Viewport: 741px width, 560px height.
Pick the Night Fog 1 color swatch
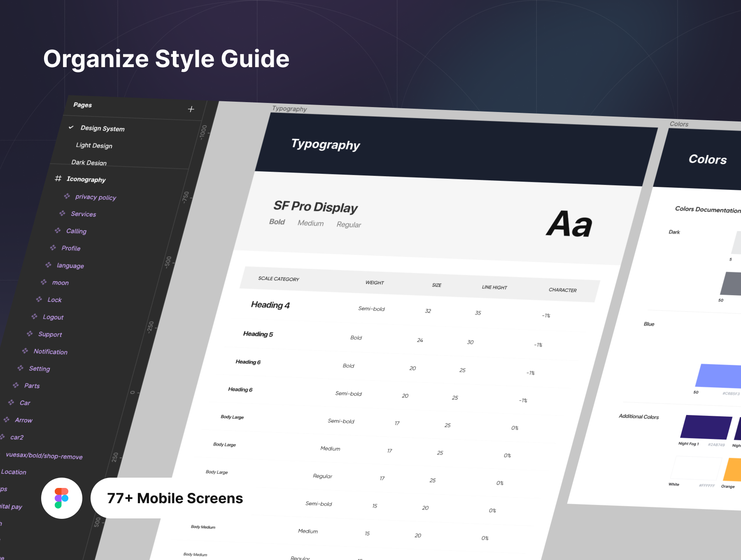(x=706, y=427)
